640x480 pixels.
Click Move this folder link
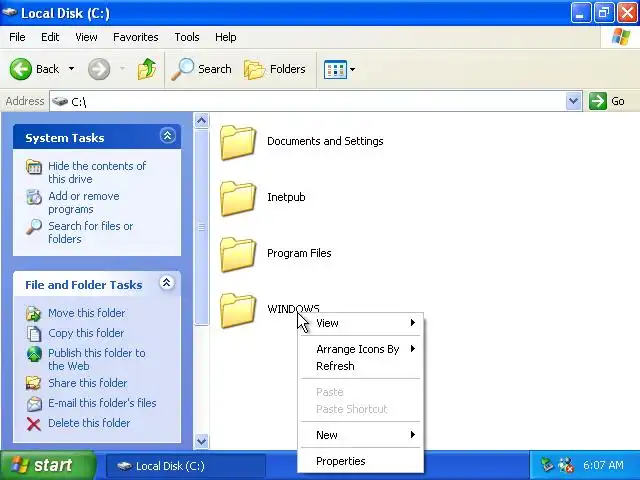(87, 313)
